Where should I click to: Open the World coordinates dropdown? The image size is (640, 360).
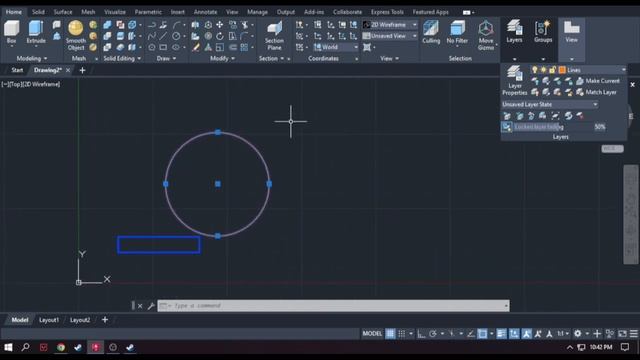pos(336,47)
